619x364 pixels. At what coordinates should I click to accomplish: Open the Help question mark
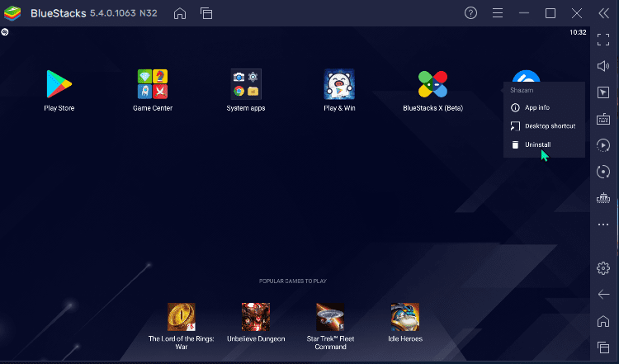(470, 13)
